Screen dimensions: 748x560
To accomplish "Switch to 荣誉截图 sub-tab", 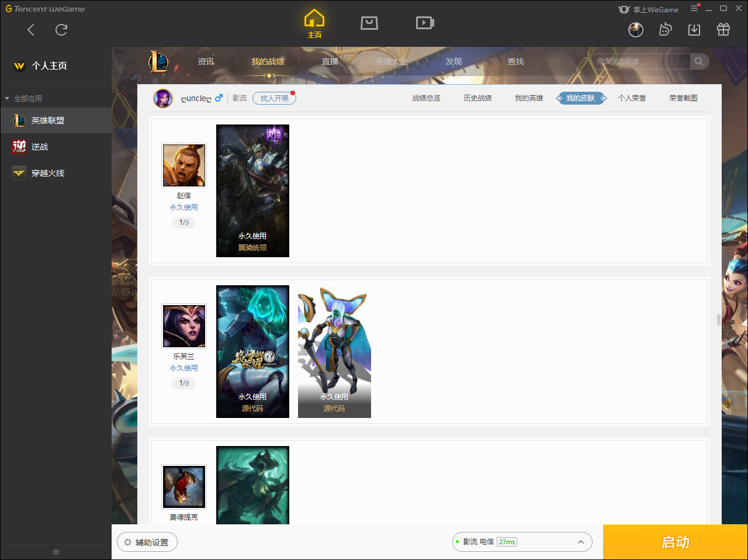I will click(x=683, y=98).
